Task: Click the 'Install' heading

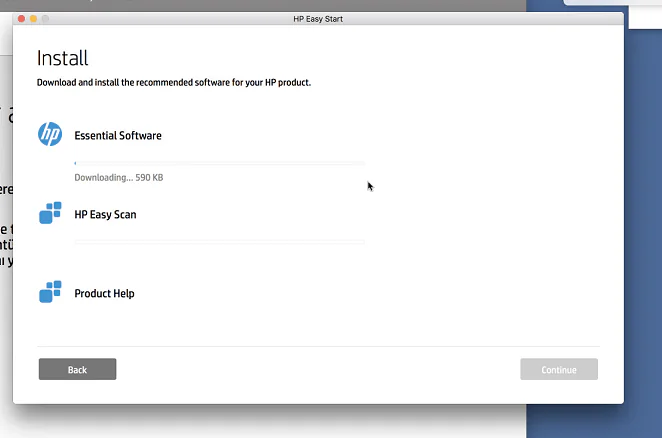Action: (x=62, y=58)
